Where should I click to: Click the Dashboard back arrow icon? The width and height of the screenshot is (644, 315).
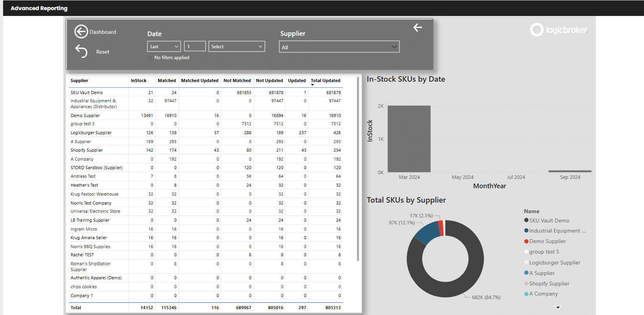(81, 31)
